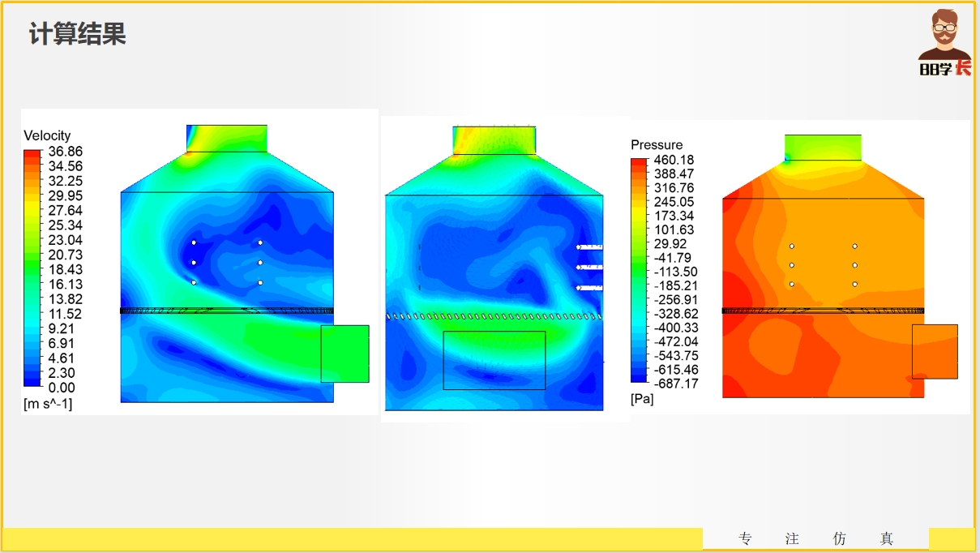Viewport: 980px width, 553px height.
Task: Click the 36.86 maximum velocity value
Action: click(x=66, y=152)
